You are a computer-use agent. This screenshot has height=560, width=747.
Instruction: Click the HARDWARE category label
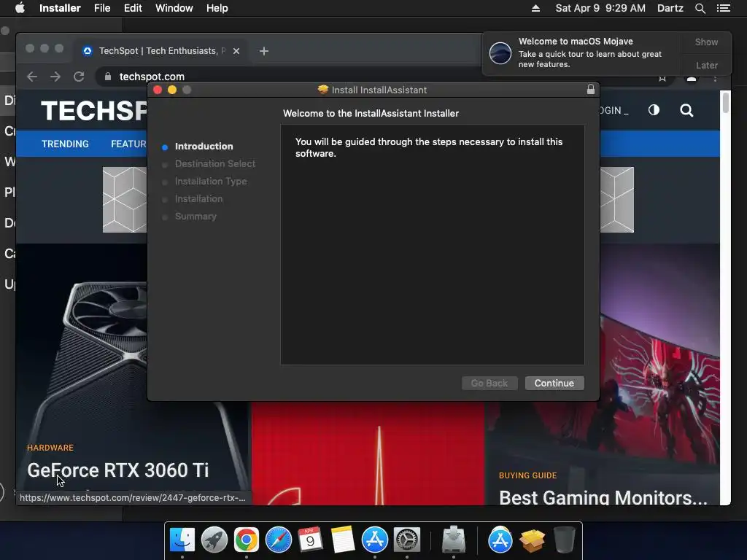click(50, 448)
